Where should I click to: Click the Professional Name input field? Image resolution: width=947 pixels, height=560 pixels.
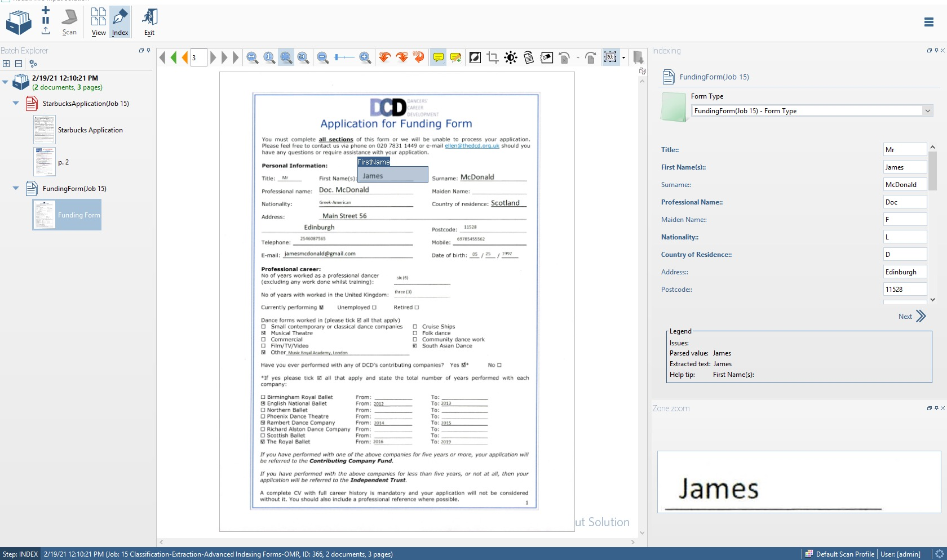click(905, 202)
